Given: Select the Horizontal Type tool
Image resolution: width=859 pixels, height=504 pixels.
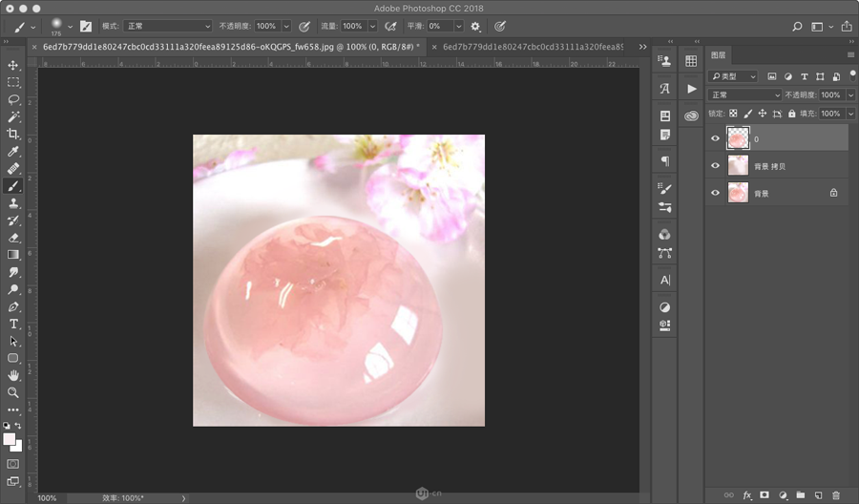Looking at the screenshot, I should coord(13,324).
